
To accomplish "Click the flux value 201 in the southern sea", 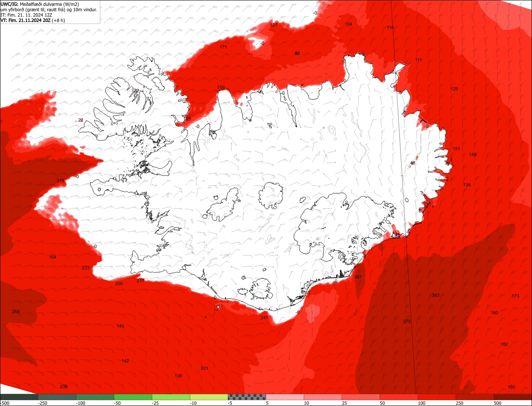I will (x=204, y=368).
